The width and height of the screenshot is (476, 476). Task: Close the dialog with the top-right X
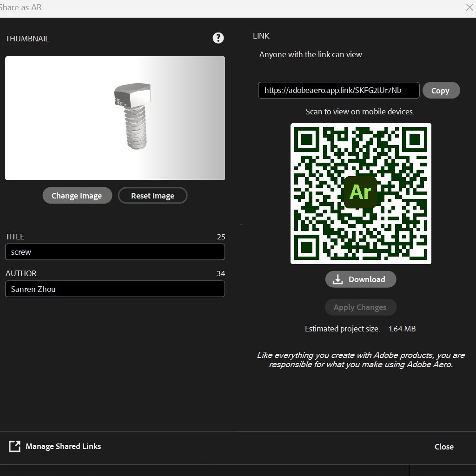(469, 7)
